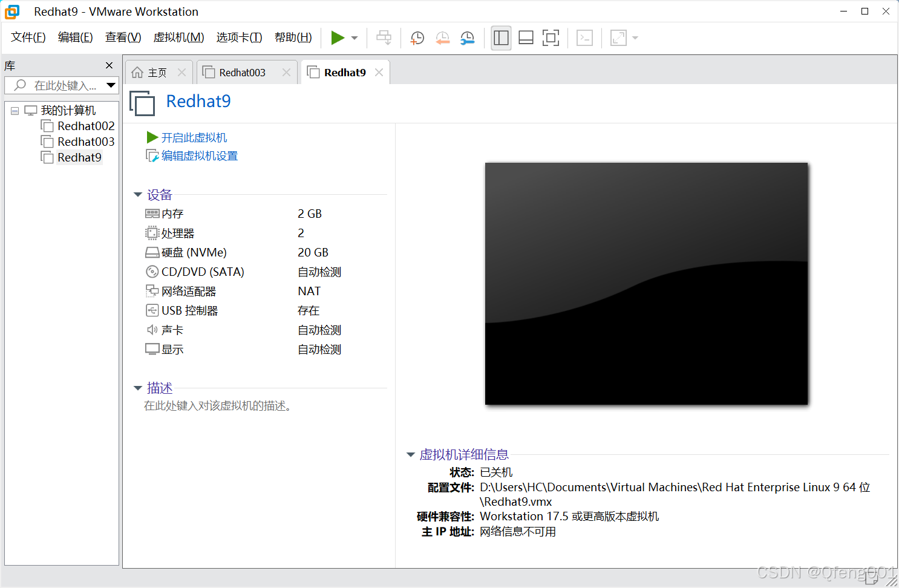Select 我的计算机 in library tree
Image resolution: width=899 pixels, height=588 pixels.
coord(68,111)
